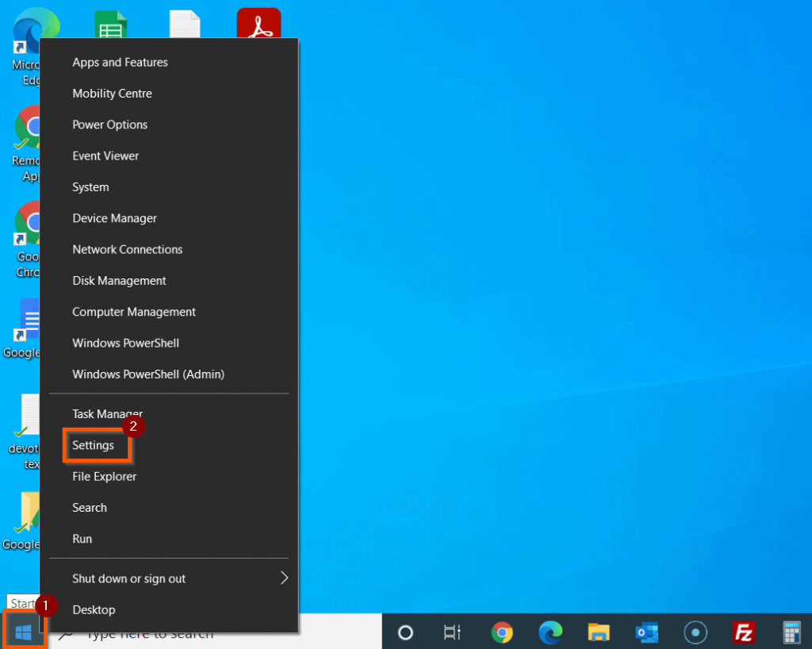Launch Microsoft Edge from the taskbar
The height and width of the screenshot is (649, 812).
click(x=550, y=632)
